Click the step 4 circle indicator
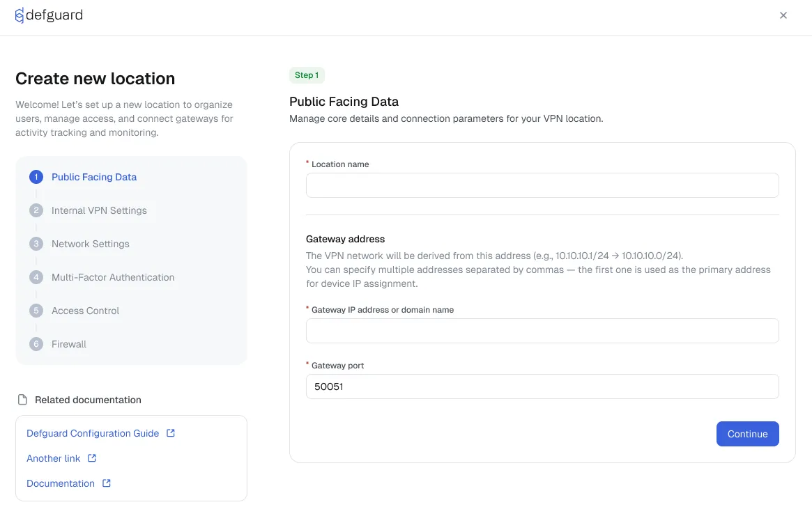 (x=36, y=277)
